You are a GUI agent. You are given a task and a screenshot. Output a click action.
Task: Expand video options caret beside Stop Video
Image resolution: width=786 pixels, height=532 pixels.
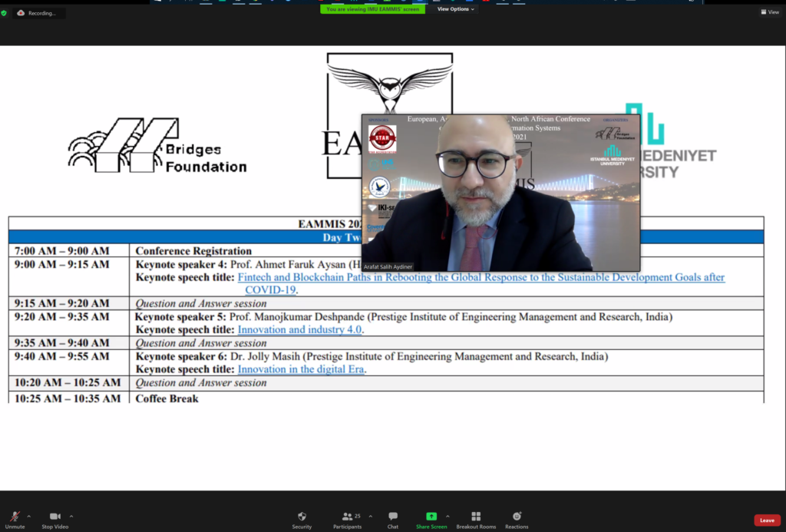(x=71, y=516)
